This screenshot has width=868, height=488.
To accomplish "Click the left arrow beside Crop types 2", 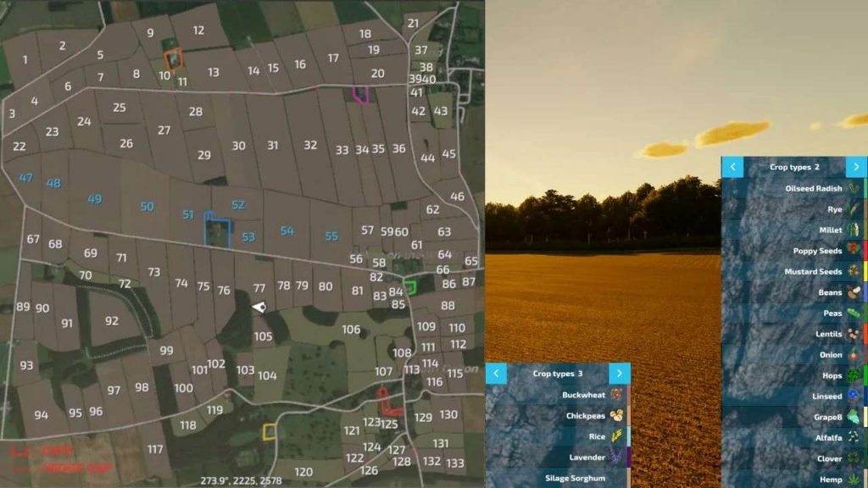I will [732, 167].
